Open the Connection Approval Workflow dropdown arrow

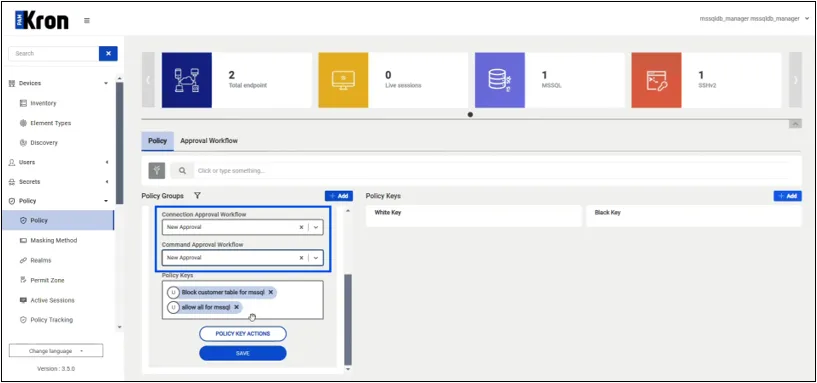(x=316, y=227)
